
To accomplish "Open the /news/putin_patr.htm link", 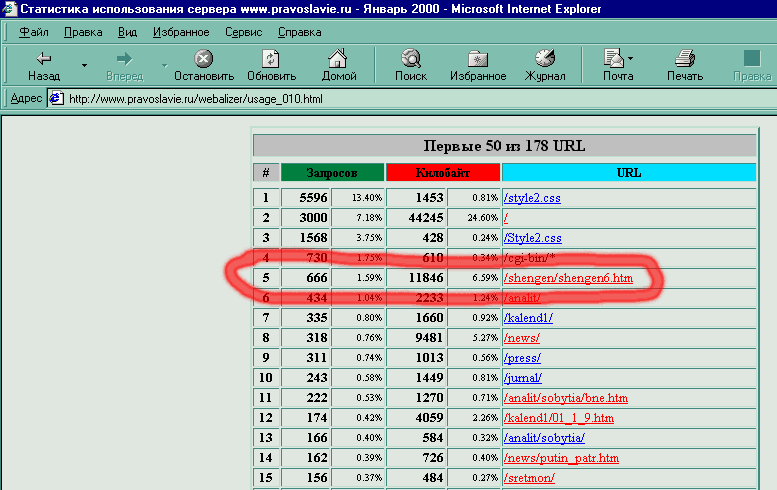I will [561, 458].
